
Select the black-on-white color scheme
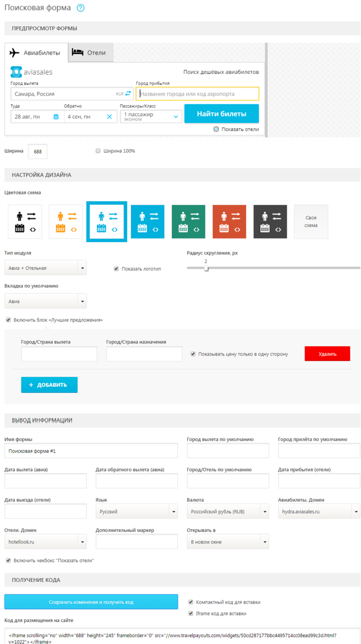(25, 222)
